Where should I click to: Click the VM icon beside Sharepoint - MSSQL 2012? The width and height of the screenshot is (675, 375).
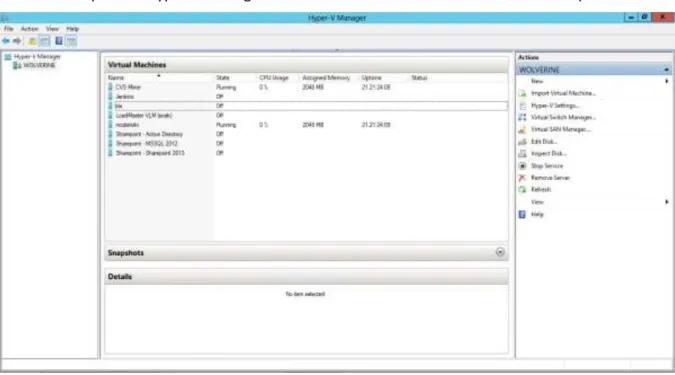(x=110, y=143)
